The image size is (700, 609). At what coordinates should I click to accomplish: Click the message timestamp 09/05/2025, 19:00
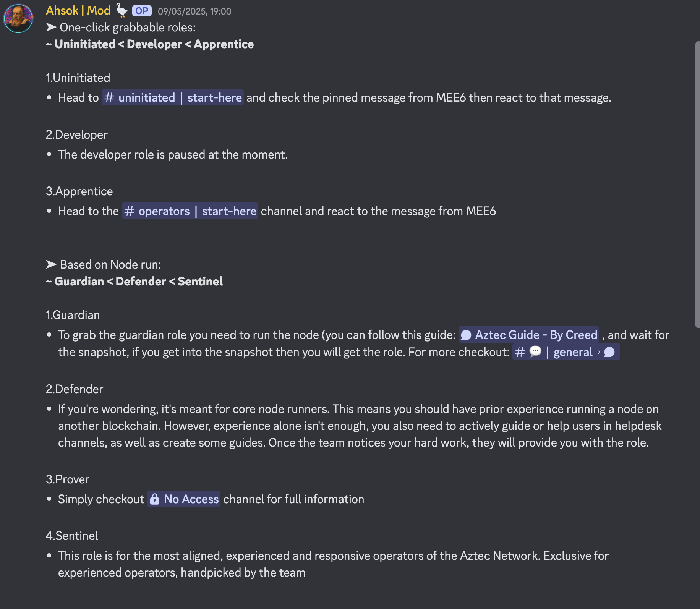coord(194,11)
